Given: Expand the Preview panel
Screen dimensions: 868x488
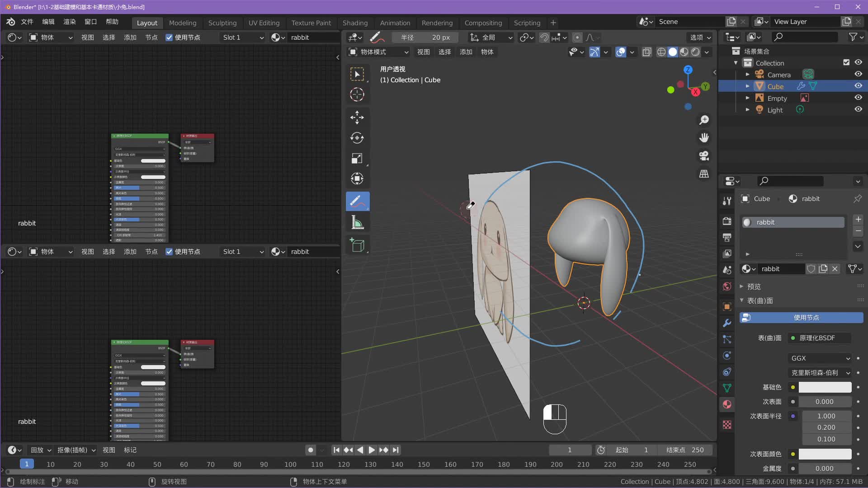Looking at the screenshot, I should 741,286.
